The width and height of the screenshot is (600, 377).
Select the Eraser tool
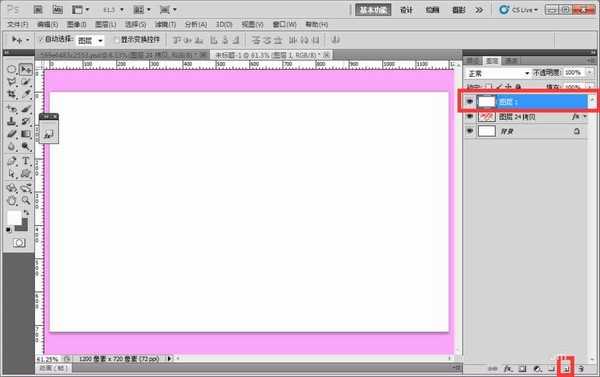click(11, 134)
